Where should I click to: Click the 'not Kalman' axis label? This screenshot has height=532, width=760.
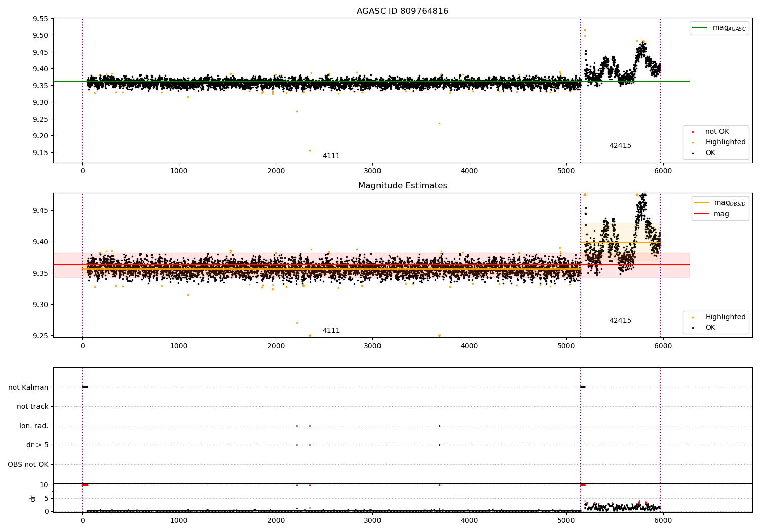[x=28, y=387]
